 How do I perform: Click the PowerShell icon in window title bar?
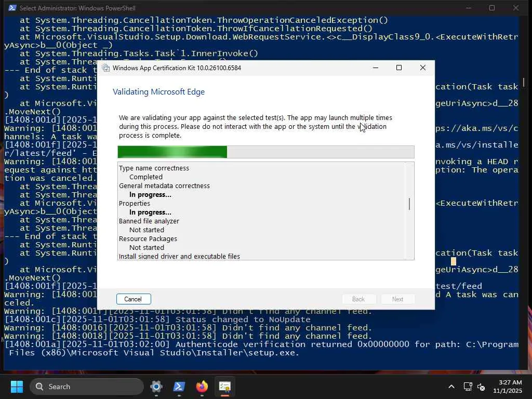click(x=12, y=8)
